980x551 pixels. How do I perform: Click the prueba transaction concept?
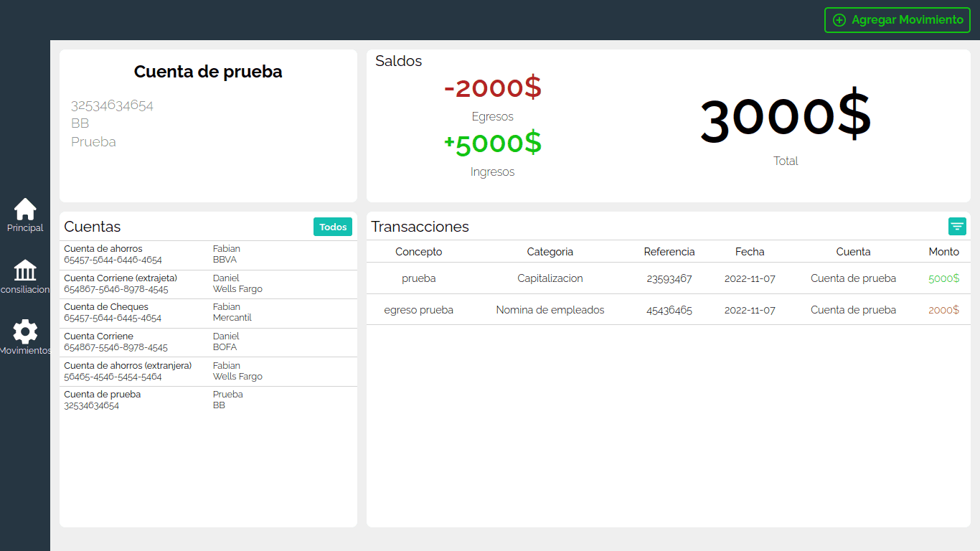coord(419,278)
